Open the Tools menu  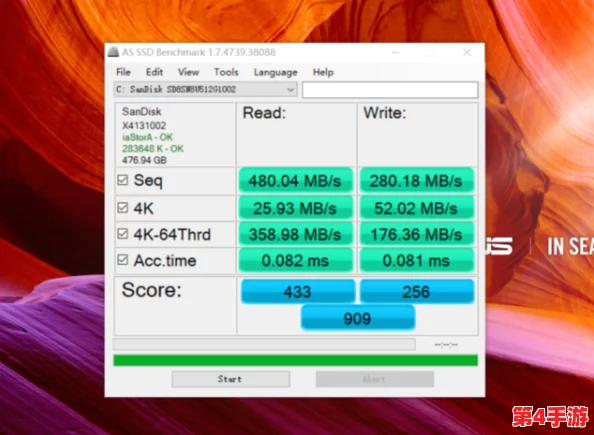coord(226,72)
